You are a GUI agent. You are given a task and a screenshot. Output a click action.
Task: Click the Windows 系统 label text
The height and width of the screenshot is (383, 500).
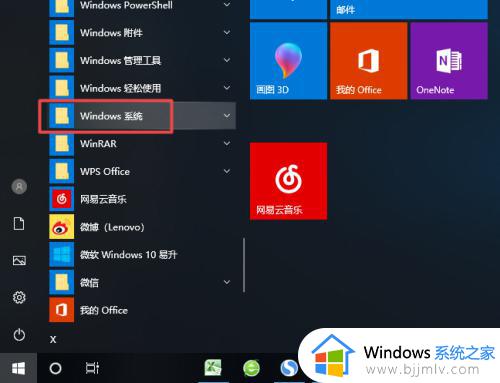click(x=111, y=116)
